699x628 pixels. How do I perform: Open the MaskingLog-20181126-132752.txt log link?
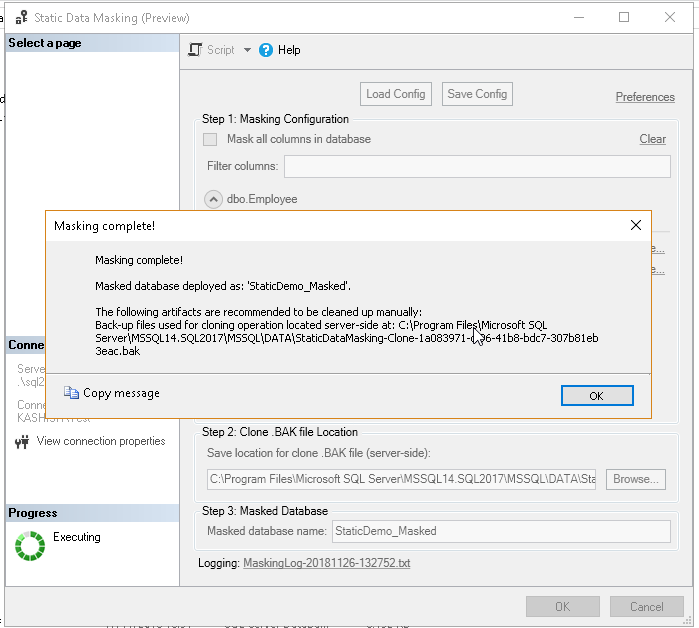click(x=326, y=563)
